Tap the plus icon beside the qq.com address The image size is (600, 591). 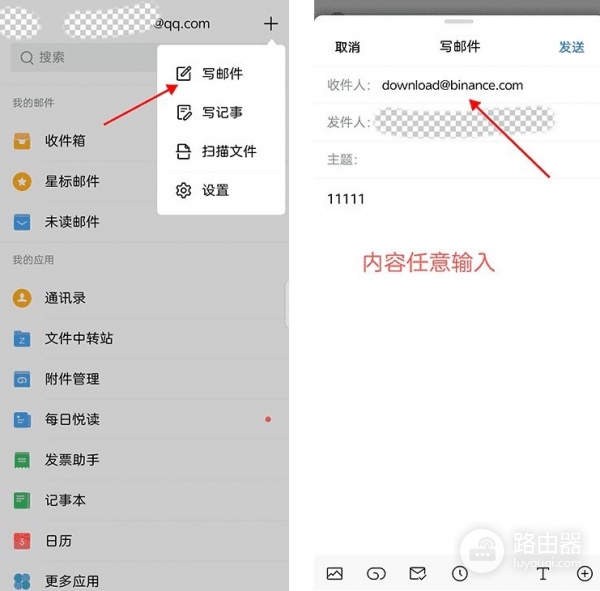pyautogui.click(x=271, y=24)
